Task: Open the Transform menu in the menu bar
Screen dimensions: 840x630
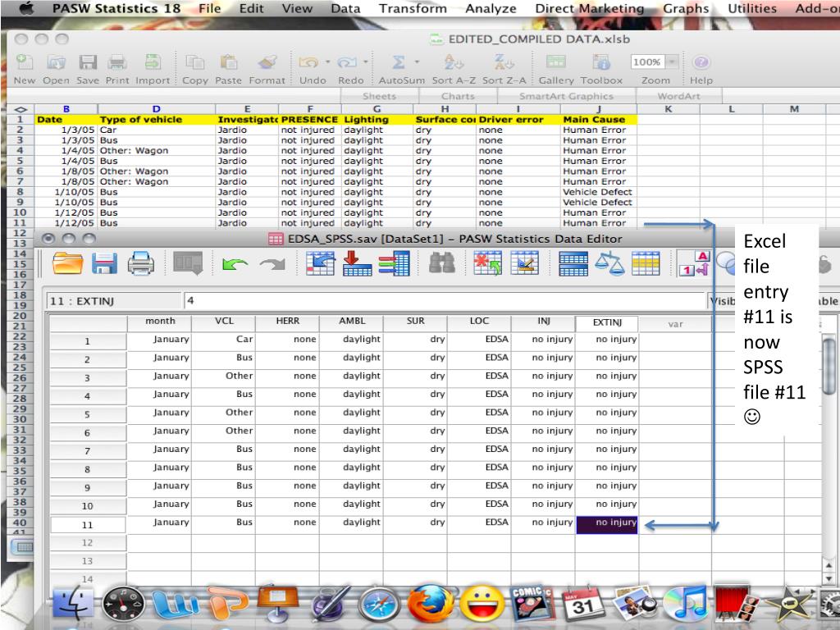Action: (x=413, y=8)
